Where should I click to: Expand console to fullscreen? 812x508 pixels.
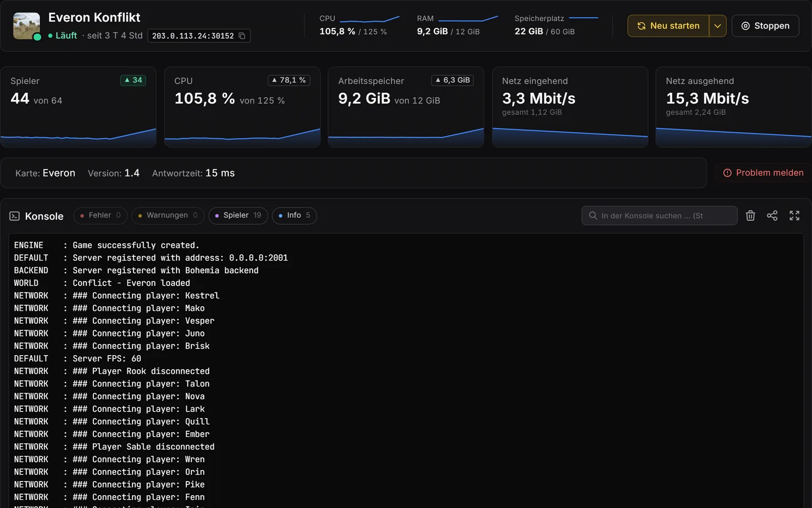pos(794,215)
